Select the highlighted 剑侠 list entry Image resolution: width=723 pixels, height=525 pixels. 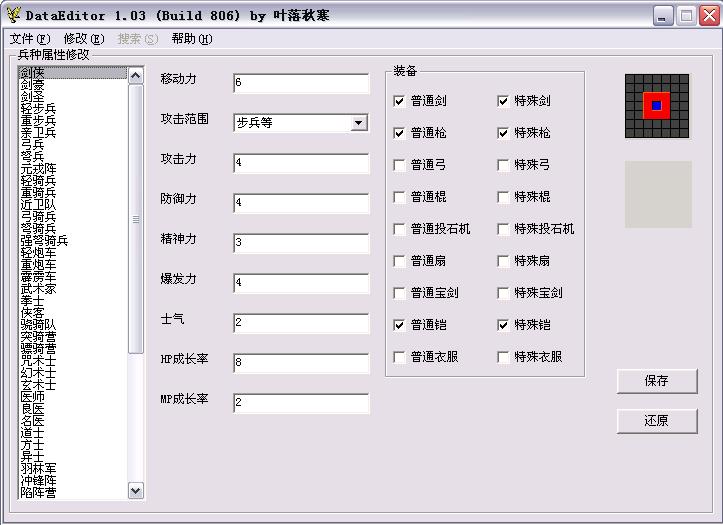click(x=72, y=73)
